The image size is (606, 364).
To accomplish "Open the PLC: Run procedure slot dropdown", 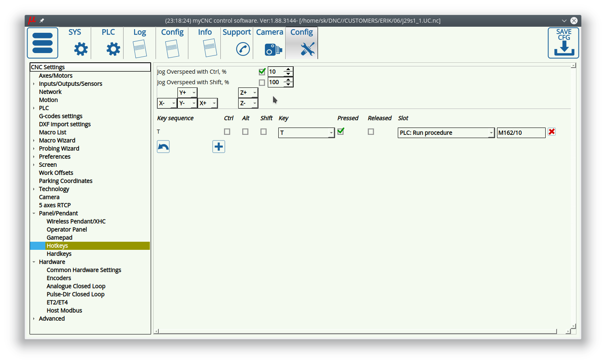I will pos(446,133).
